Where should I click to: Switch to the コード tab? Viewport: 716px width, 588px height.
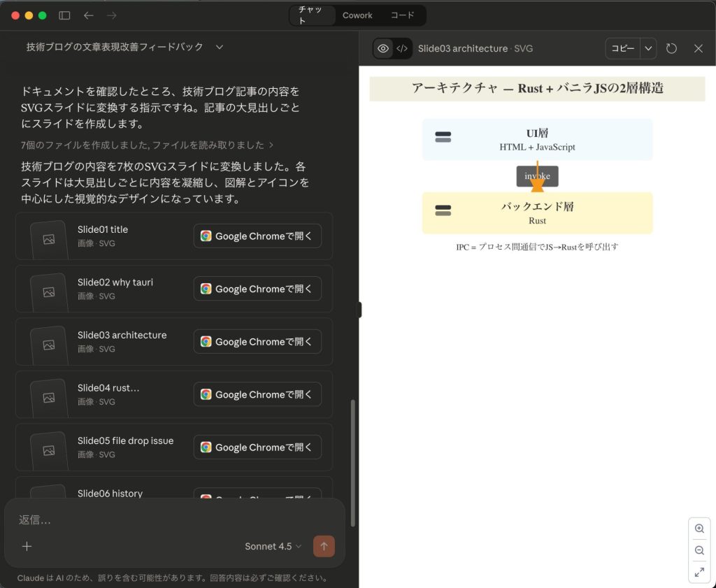tap(402, 15)
